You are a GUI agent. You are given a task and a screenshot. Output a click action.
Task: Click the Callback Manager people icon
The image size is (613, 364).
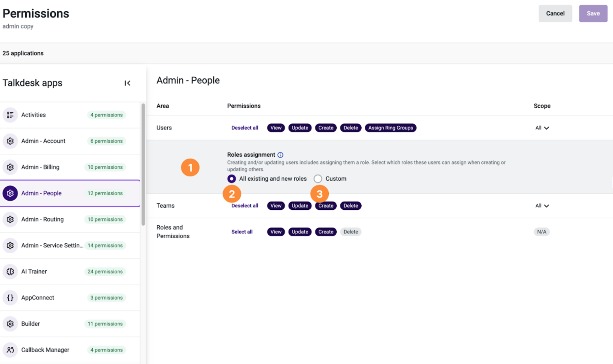(x=10, y=350)
